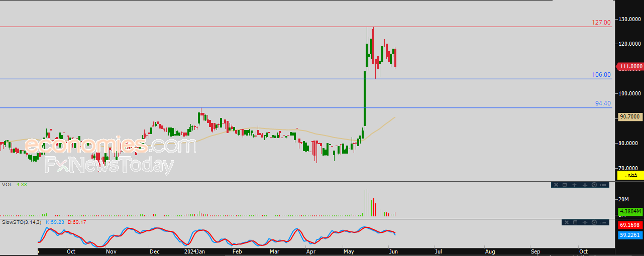Remove the SlowSTO indicator panel
The image size is (644, 256).
click(567, 222)
